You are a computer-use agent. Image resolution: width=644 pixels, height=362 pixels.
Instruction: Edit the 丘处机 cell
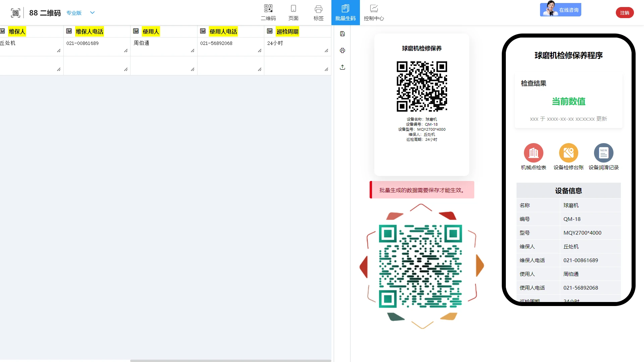point(32,47)
